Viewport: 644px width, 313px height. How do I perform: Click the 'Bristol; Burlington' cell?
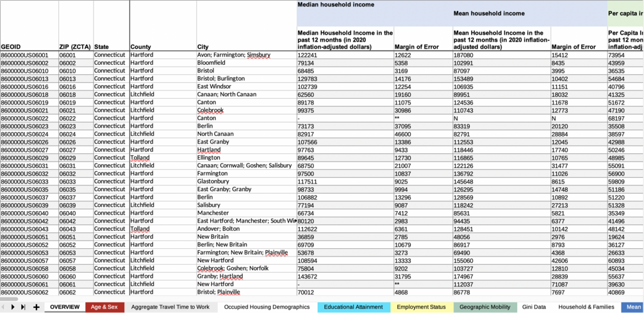point(247,78)
